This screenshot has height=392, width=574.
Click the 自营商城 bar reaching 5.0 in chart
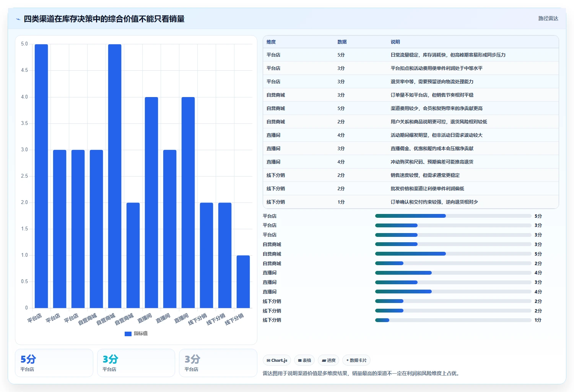[115, 176]
